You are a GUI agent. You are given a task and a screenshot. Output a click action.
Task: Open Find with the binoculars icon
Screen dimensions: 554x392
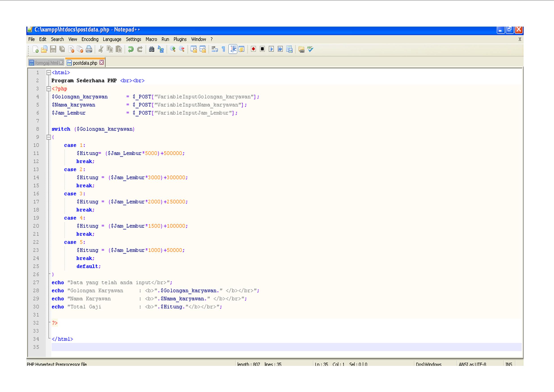point(151,49)
